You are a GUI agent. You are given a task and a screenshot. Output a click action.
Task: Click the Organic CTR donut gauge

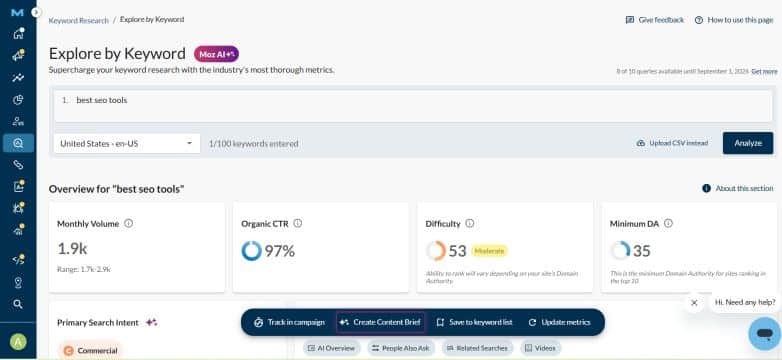(x=251, y=251)
